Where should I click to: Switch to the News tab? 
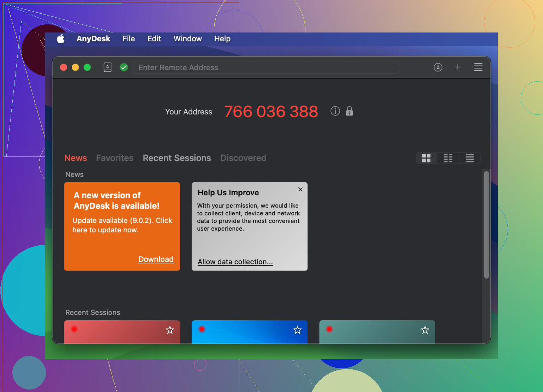76,158
